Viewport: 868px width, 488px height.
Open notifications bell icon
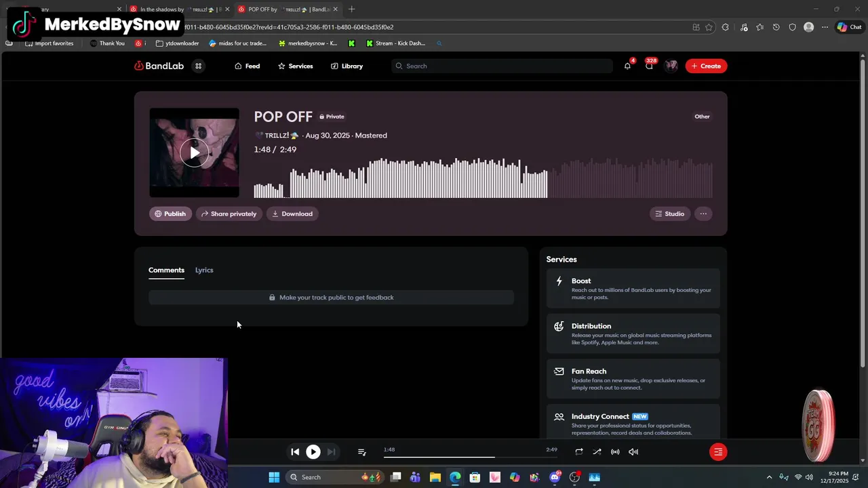pyautogui.click(x=627, y=66)
